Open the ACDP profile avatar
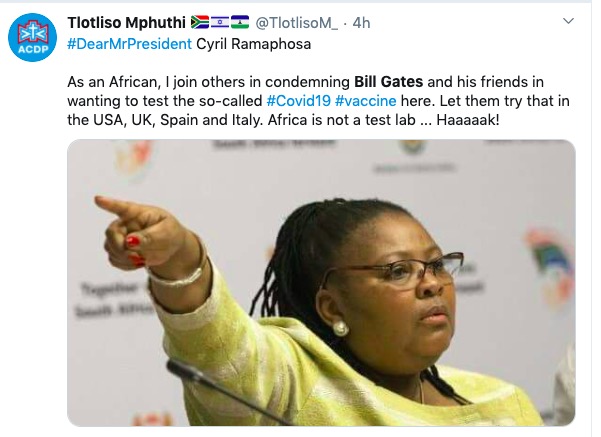Image resolution: width=601 pixels, height=437 pixels. [x=33, y=37]
